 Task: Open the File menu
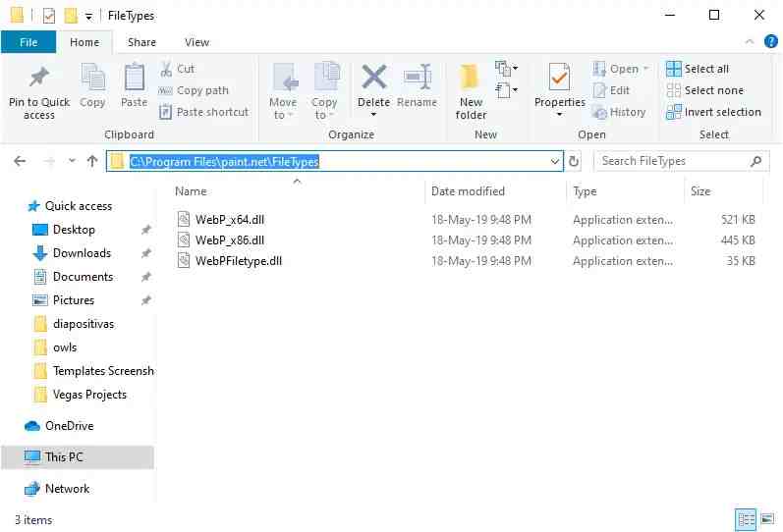click(x=28, y=42)
